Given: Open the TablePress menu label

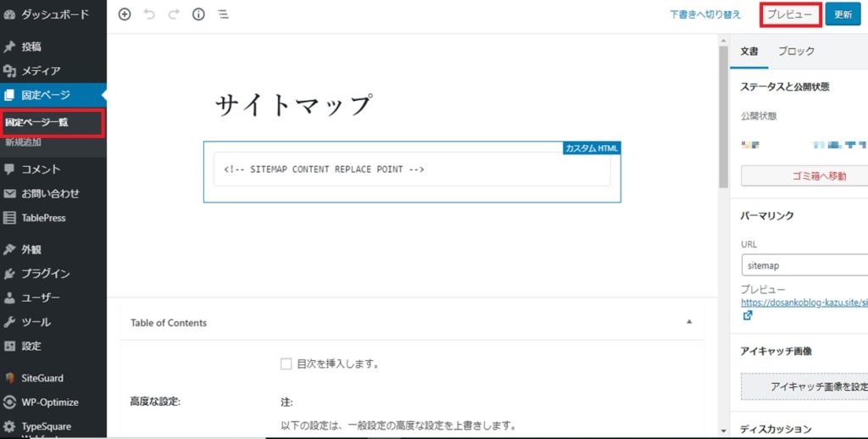Looking at the screenshot, I should (44, 218).
